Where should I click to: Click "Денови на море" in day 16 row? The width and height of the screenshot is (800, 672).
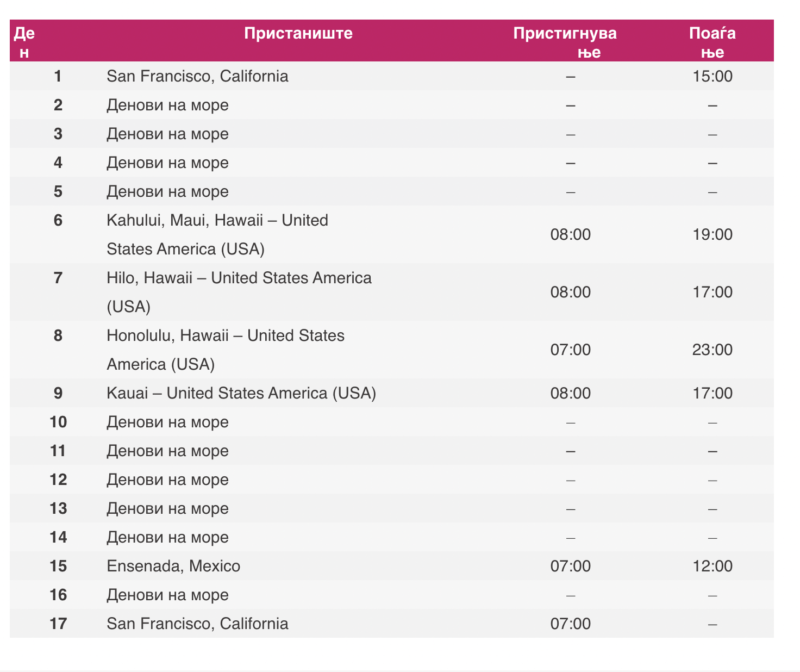point(167,595)
